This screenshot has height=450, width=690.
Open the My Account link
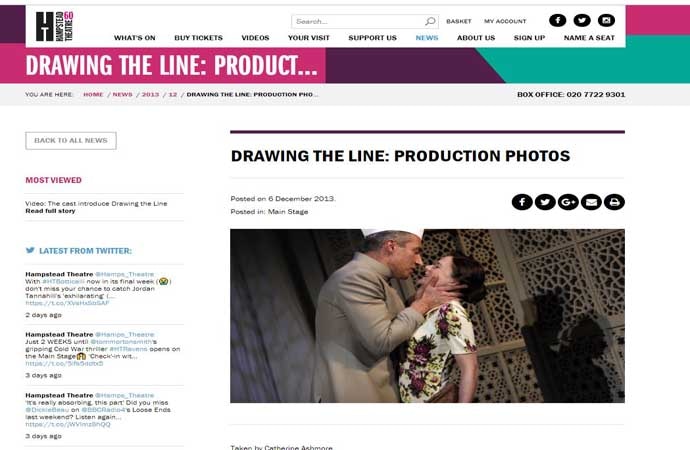pos(505,21)
